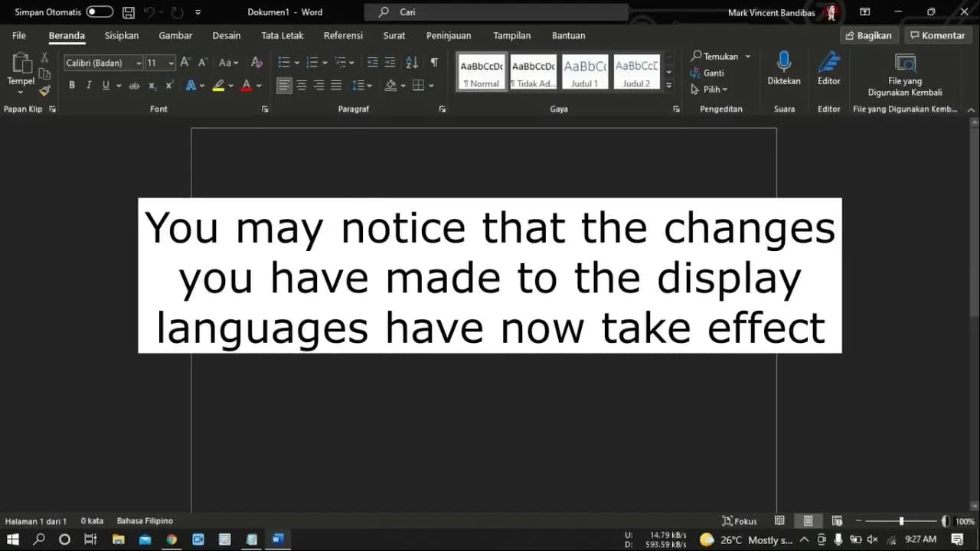Switch to the Sisipkan tab
This screenshot has height=551, width=980.
(x=121, y=35)
